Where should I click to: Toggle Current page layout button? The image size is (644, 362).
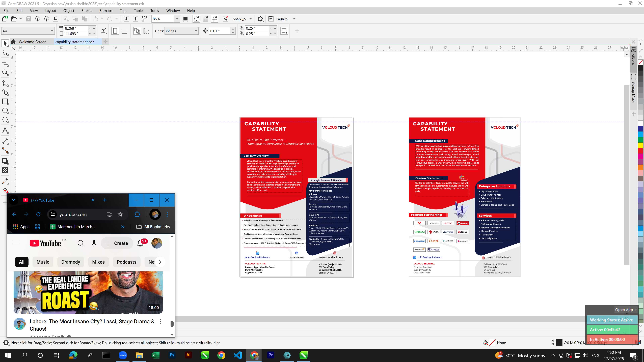pos(146,31)
